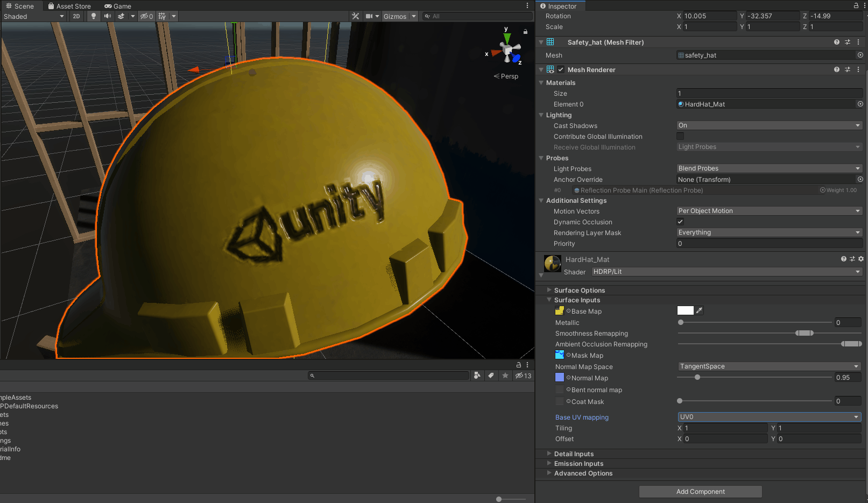Pick base color with the eyedropper
Viewport: 868px width, 503px height.
click(699, 310)
